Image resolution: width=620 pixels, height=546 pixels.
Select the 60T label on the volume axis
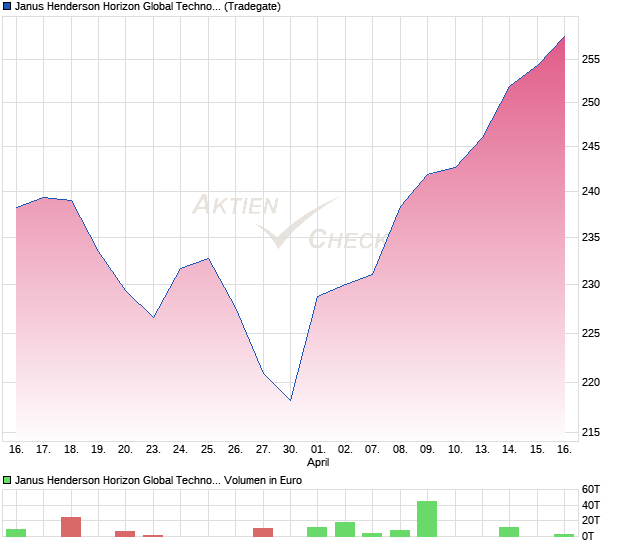(592, 489)
